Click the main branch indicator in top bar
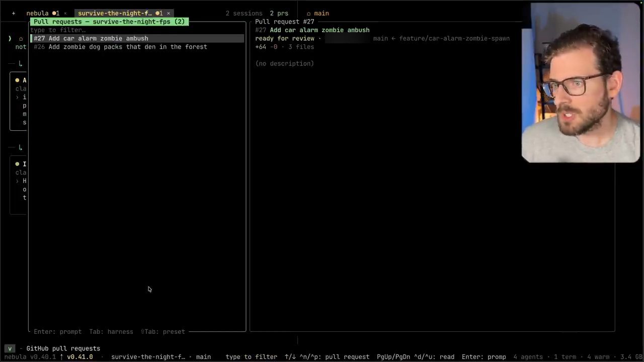Image resolution: width=644 pixels, height=362 pixels. 317,14
